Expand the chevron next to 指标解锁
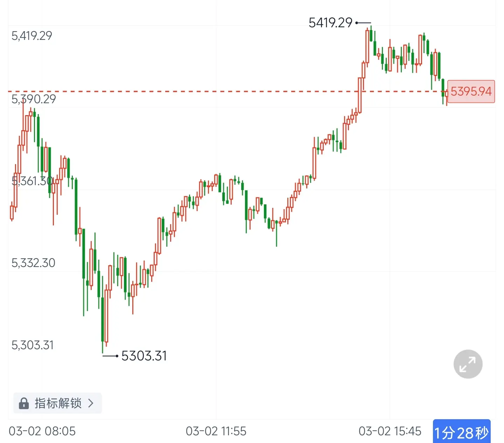Image resolution: width=504 pixels, height=443 pixels. (91, 403)
